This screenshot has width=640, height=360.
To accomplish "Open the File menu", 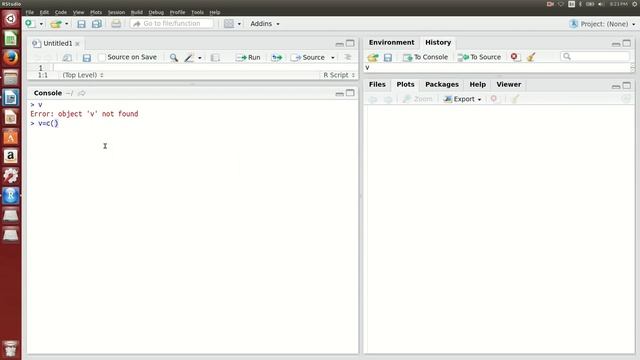I will pos(30,12).
